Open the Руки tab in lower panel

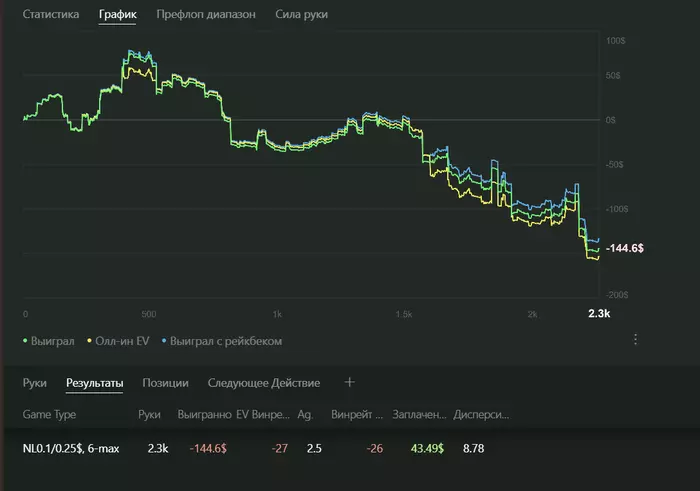[35, 383]
